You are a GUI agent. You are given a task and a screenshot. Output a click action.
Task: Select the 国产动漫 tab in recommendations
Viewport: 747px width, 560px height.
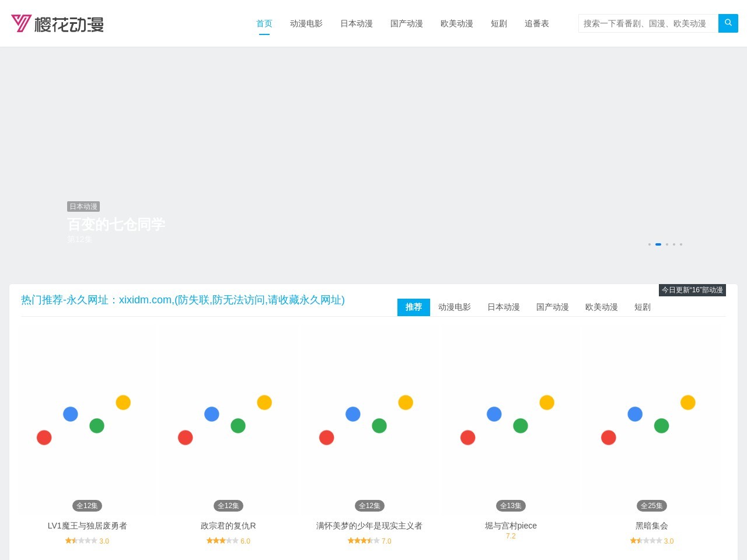(x=553, y=307)
